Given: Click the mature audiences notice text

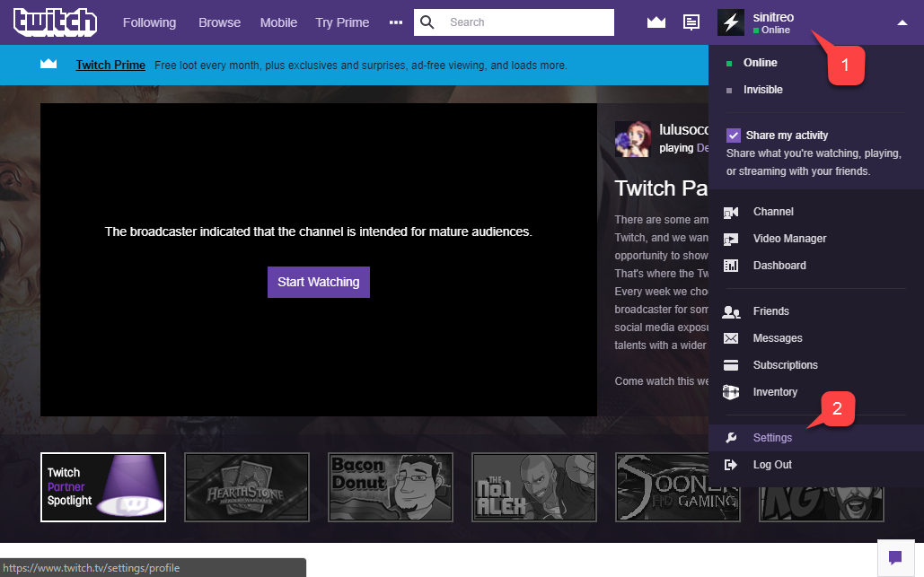Looking at the screenshot, I should coord(318,232).
